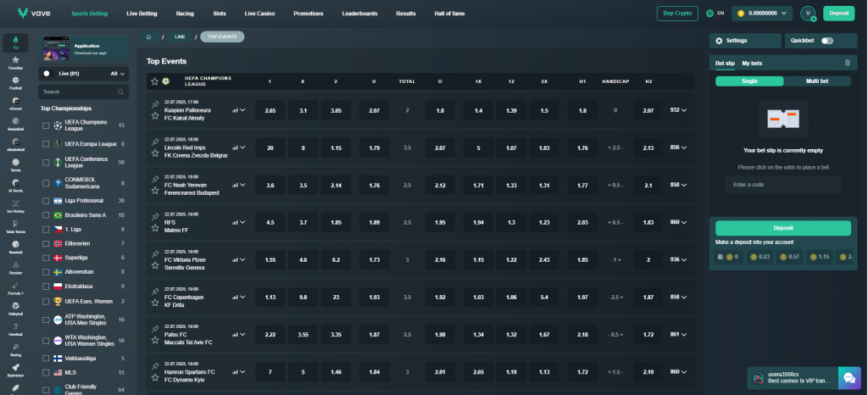Pick the 0.23 quick deposit amount
Viewport: 868px width, 395px height.
click(759, 257)
